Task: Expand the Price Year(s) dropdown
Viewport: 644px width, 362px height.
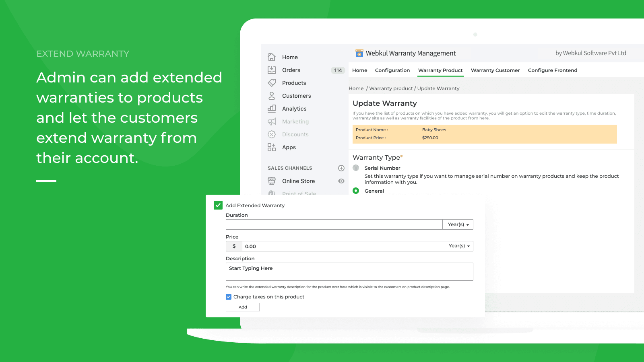Action: coord(459,246)
